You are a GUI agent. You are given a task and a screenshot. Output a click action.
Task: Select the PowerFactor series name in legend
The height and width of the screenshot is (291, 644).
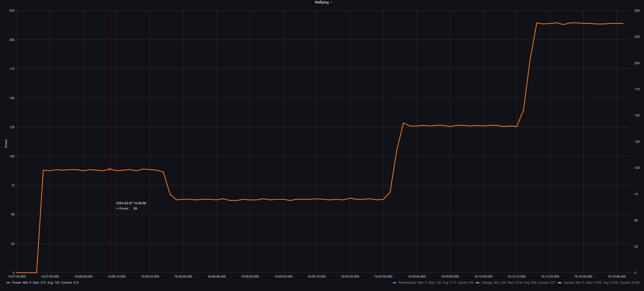coord(407,283)
